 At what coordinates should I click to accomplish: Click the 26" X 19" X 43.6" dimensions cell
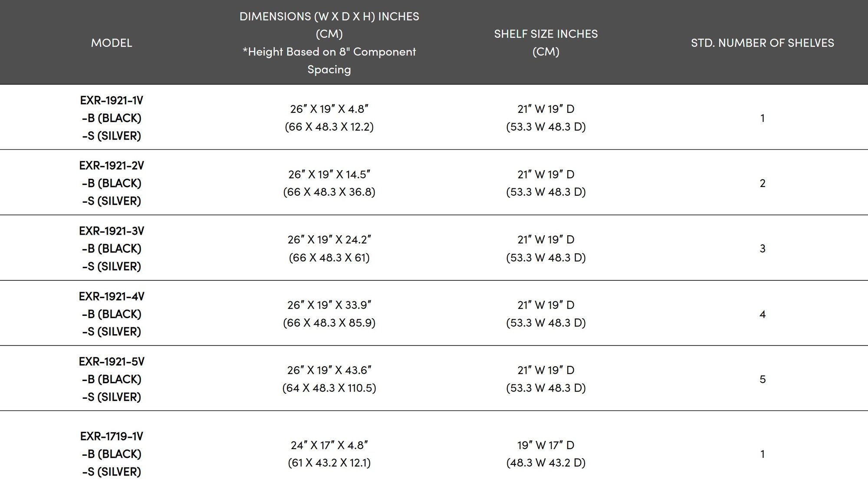pyautogui.click(x=329, y=379)
